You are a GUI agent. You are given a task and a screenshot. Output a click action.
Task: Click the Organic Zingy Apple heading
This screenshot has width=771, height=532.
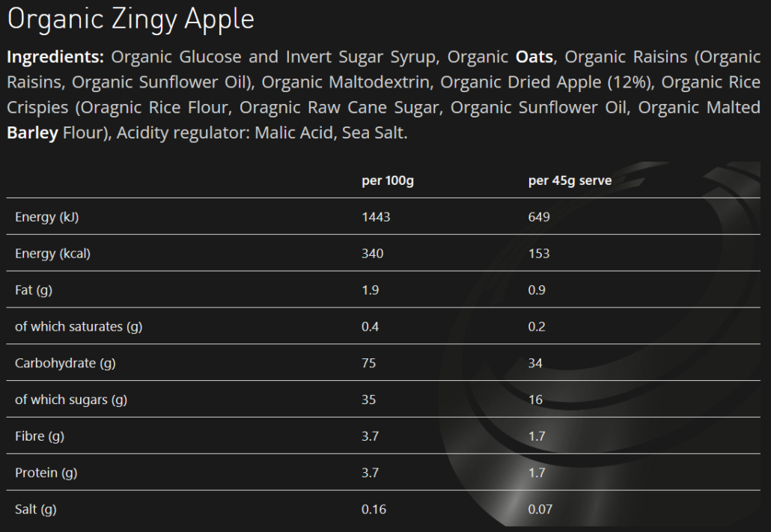point(131,20)
